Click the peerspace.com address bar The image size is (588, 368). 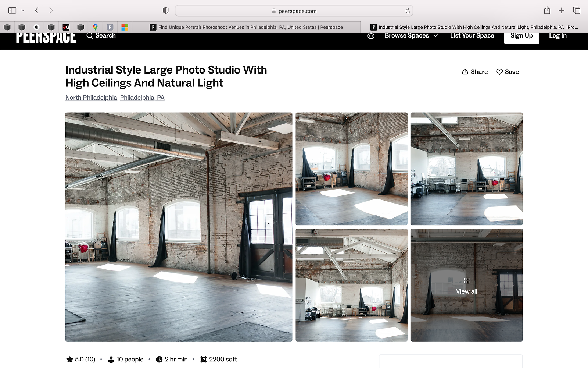(x=294, y=11)
